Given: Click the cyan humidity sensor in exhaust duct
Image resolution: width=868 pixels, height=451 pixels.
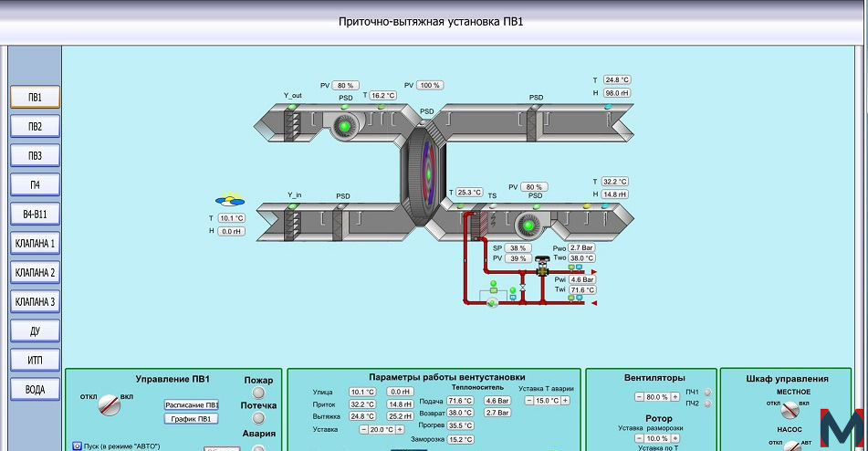Looking at the screenshot, I should point(608,106).
